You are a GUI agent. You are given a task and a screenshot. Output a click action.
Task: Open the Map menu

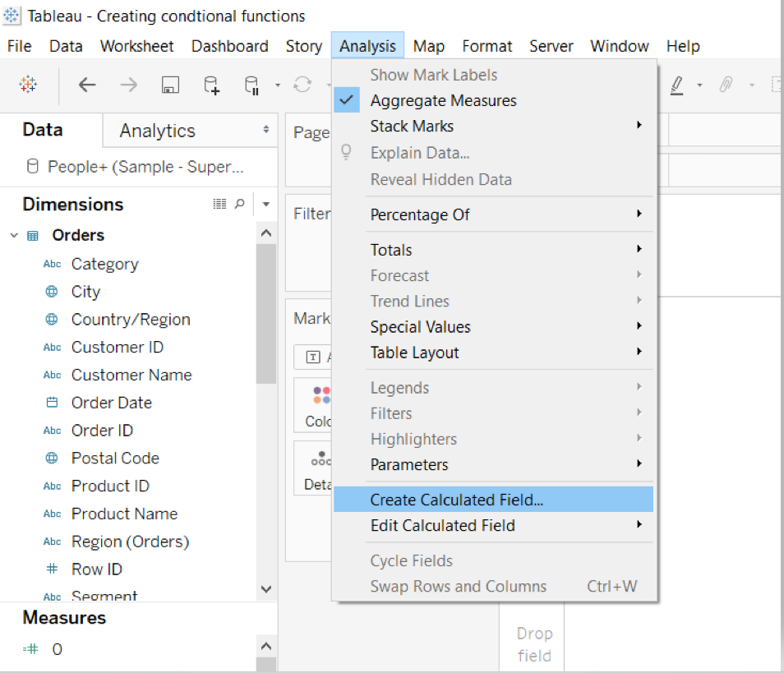coord(429,46)
